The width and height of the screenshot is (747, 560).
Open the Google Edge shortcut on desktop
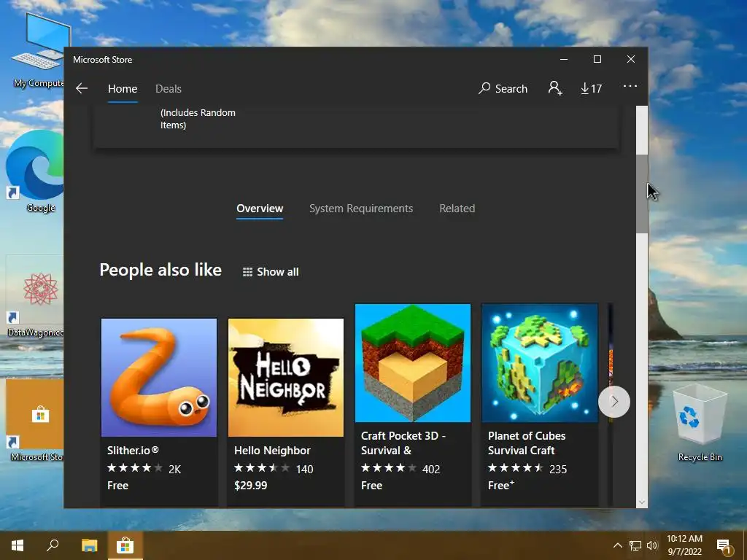click(x=34, y=171)
